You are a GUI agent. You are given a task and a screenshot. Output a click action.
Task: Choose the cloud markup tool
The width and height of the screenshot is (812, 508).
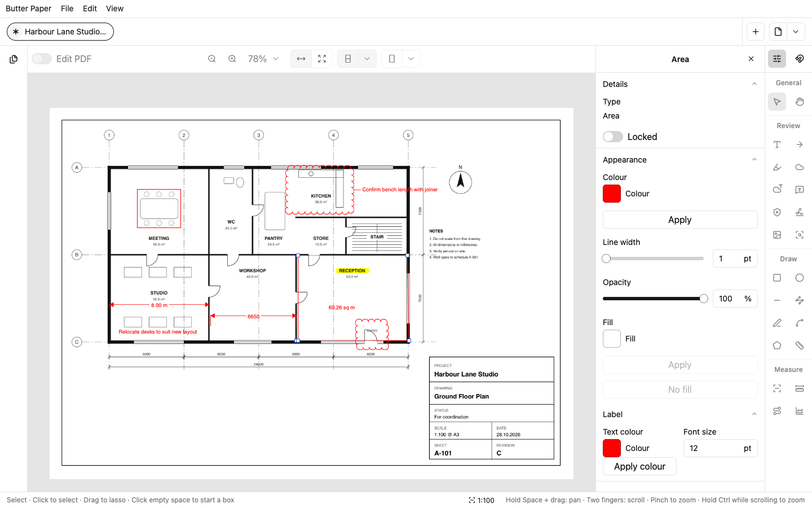click(x=800, y=167)
